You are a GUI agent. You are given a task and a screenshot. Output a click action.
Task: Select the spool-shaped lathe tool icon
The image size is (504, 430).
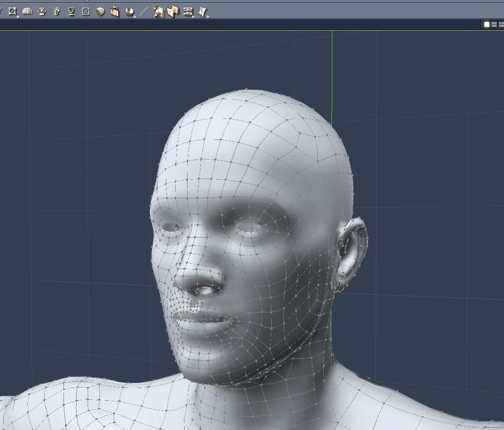42,12
